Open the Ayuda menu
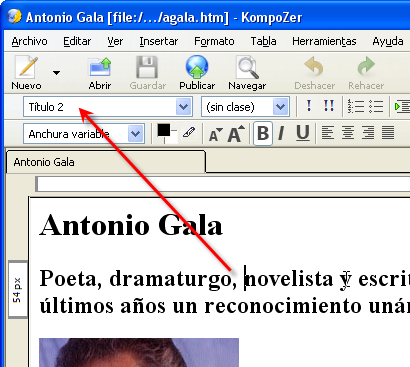The height and width of the screenshot is (367, 410). [x=388, y=41]
